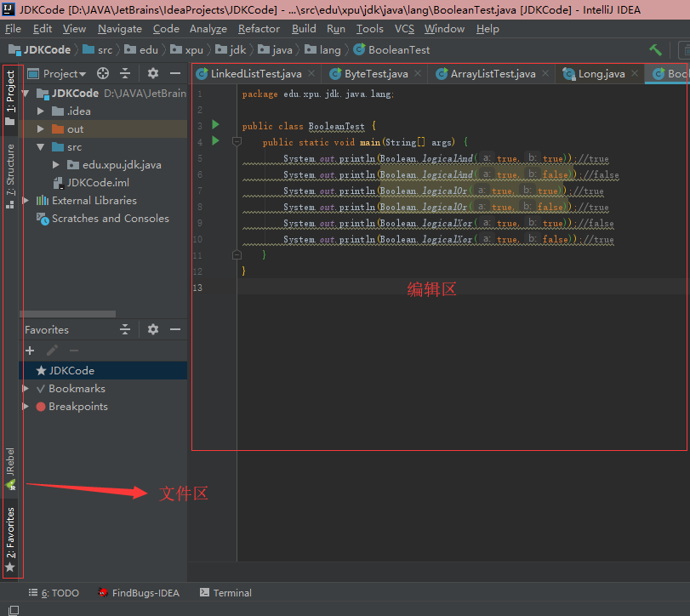This screenshot has height=616, width=690.
Task: Open the Terminal tool window
Action: click(225, 593)
